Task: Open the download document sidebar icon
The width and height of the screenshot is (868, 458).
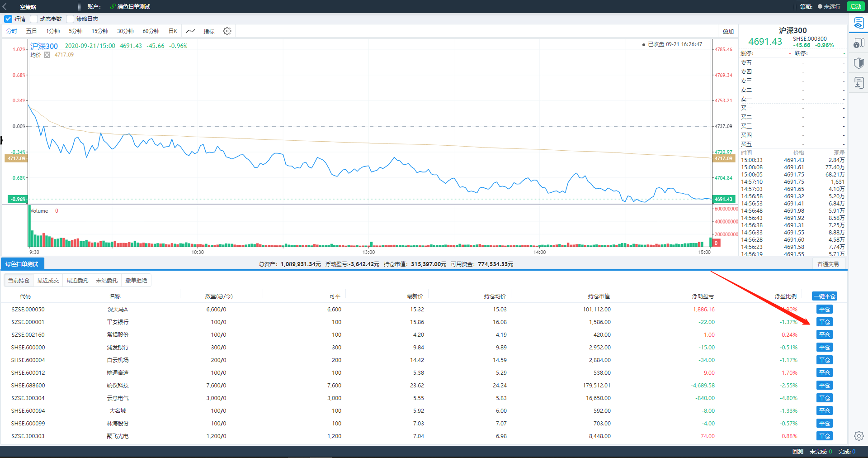Action: pyautogui.click(x=859, y=83)
